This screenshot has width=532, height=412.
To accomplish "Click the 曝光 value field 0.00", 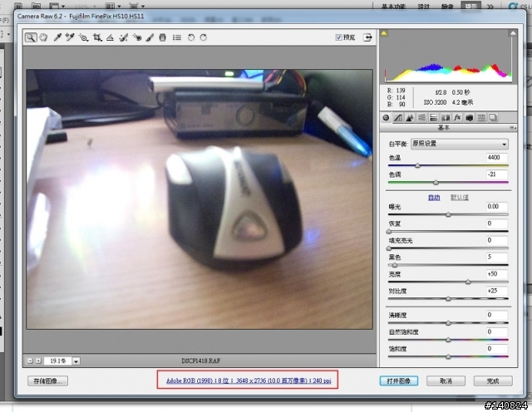I will (x=496, y=207).
